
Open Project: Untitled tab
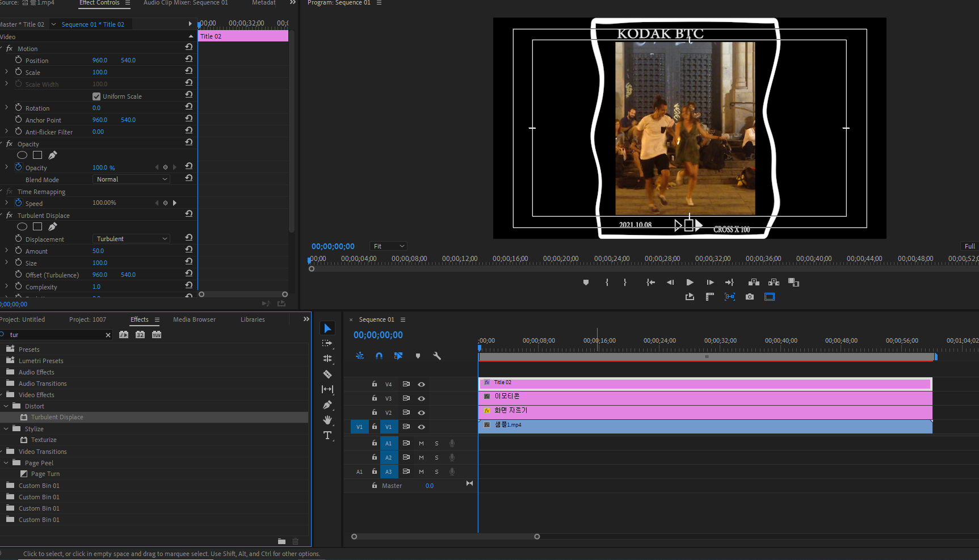click(22, 319)
